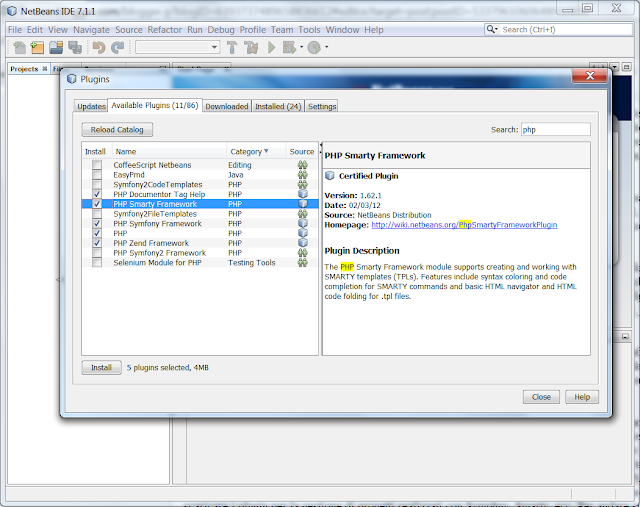Select the Projects panel tab
Screen dimensions: 640x507
(x=24, y=69)
